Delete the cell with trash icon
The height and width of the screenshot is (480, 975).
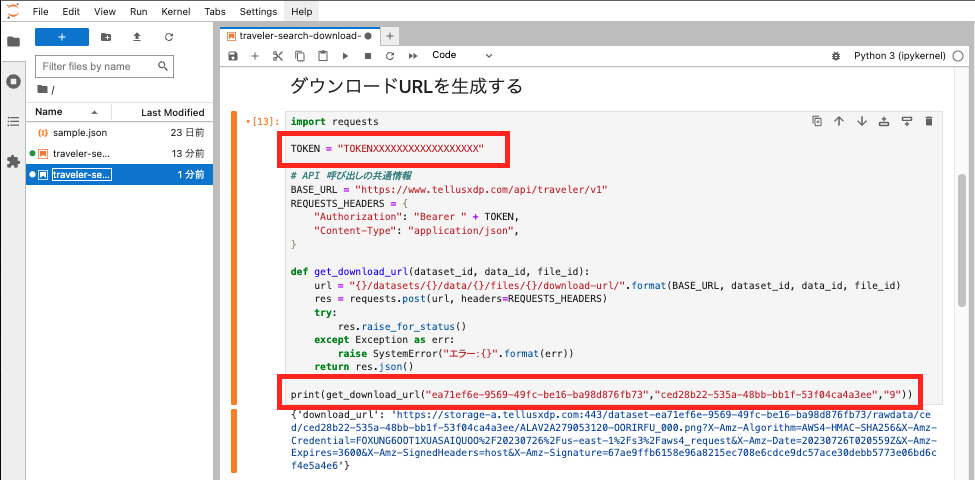929,121
